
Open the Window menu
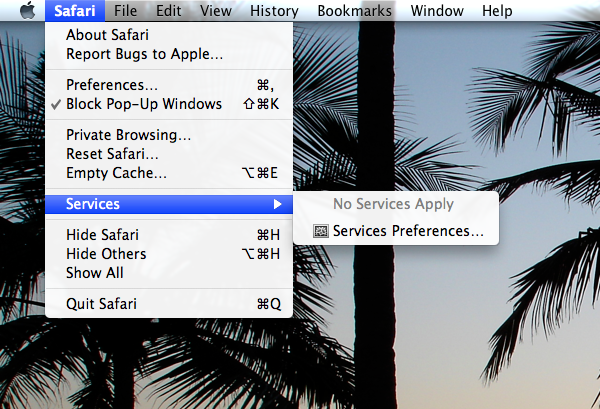click(437, 10)
